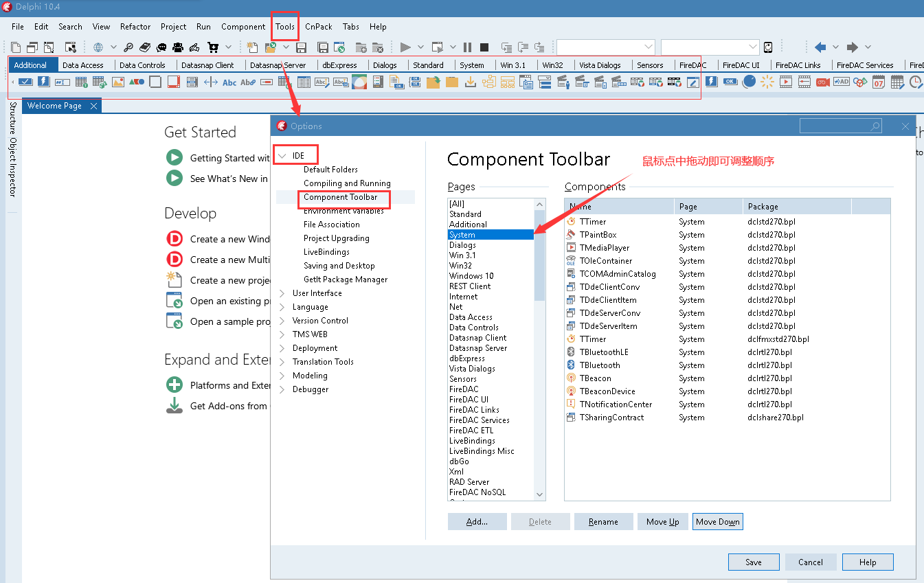
Task: Select the Windows 10 page in list
Action: 471,276
